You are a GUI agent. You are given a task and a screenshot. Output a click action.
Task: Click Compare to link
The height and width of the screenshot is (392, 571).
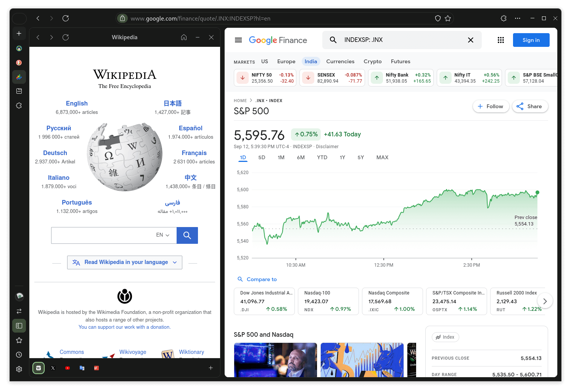click(257, 279)
